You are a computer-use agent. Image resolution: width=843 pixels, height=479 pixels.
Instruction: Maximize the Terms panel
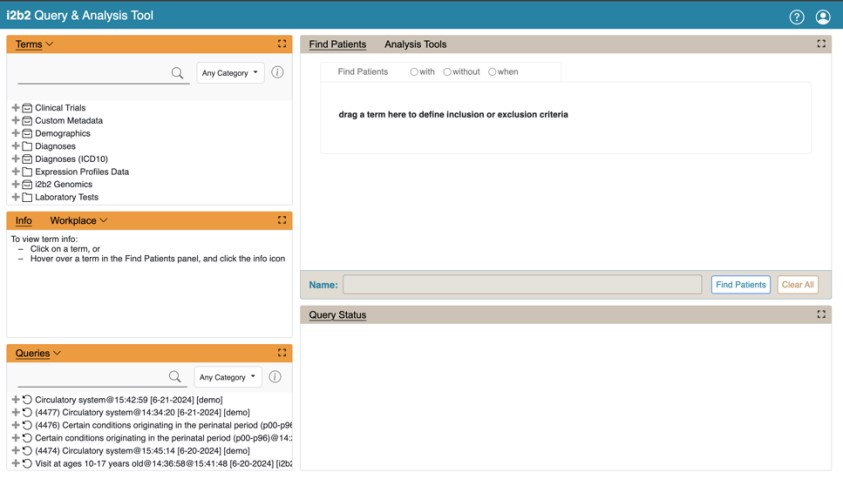(x=282, y=44)
